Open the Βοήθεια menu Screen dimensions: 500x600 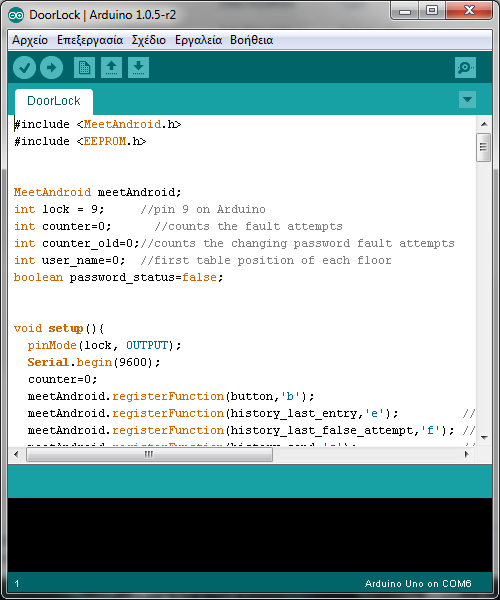251,40
